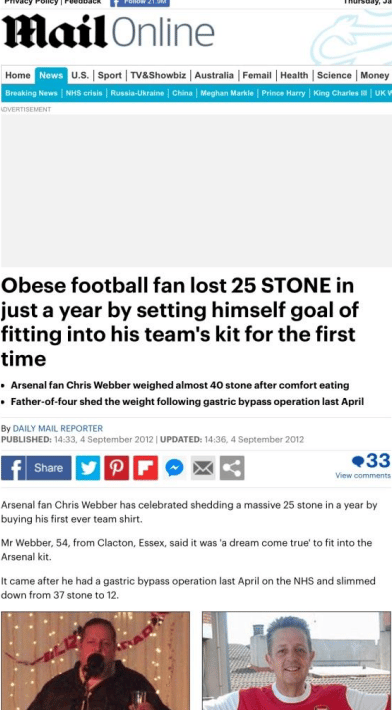Share to Flipboard icon
The height and width of the screenshot is (710, 392).
point(146,468)
